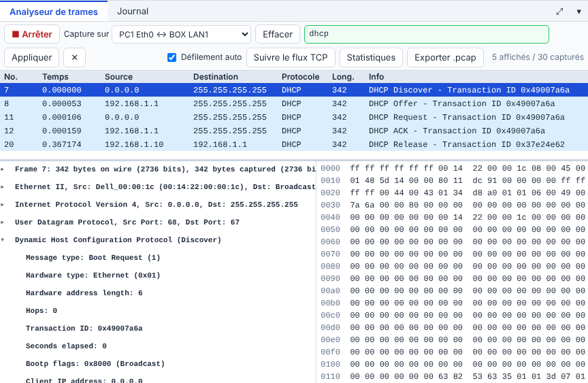Click Exporter .pcap button
This screenshot has height=383, width=588.
click(x=445, y=57)
